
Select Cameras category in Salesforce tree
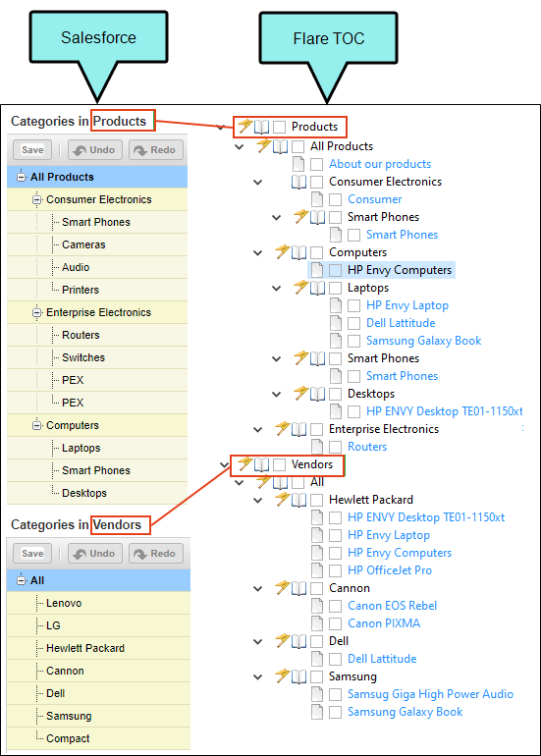click(83, 244)
